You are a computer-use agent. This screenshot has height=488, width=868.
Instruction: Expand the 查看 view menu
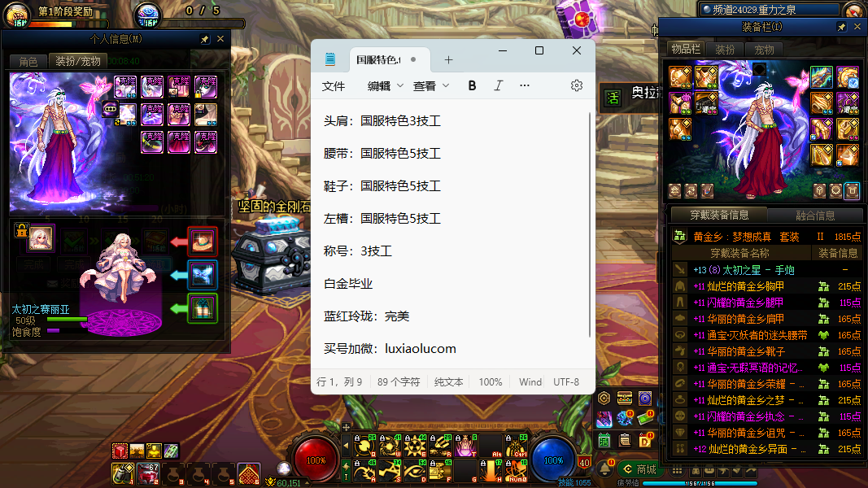(430, 85)
